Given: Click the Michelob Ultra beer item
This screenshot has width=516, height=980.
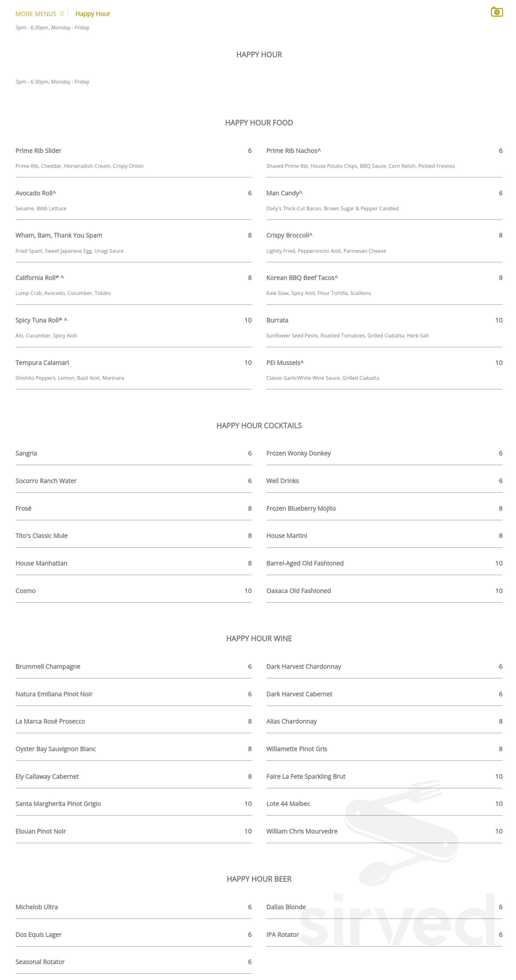Looking at the screenshot, I should pos(36,907).
